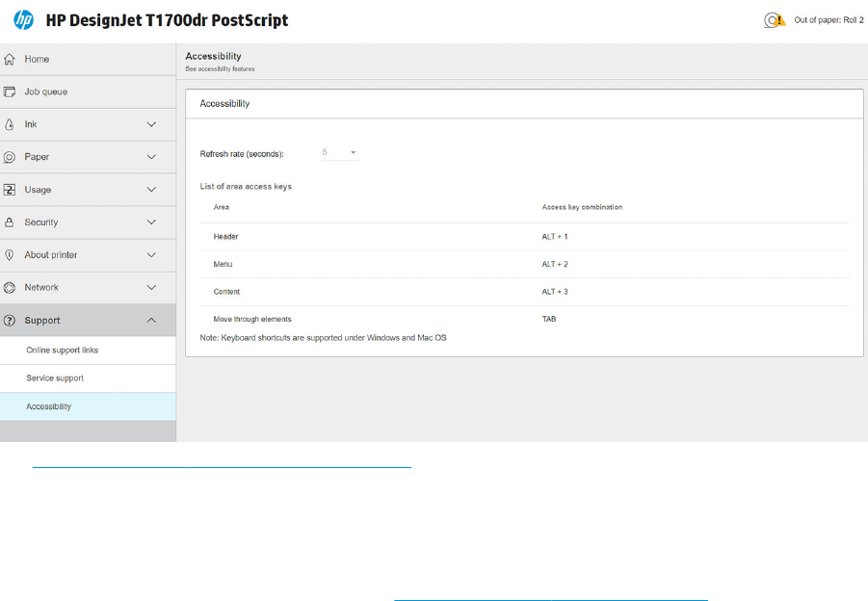Screen dimensions: 868x601
Task: Expand the Usage menu chevron
Action: coord(151,190)
